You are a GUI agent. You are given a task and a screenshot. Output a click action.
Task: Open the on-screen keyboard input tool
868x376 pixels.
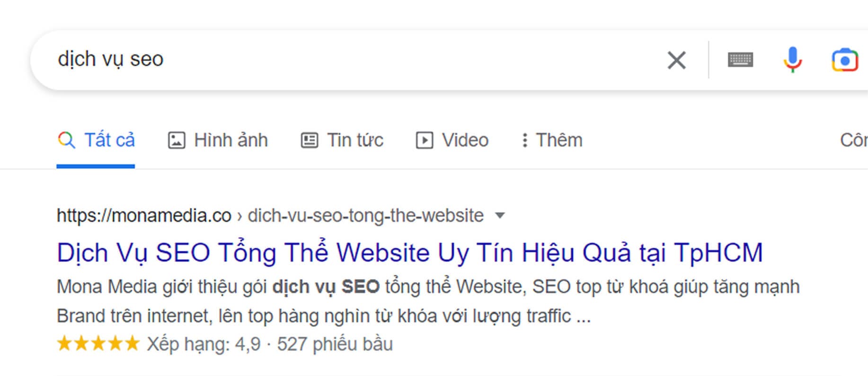(x=740, y=60)
